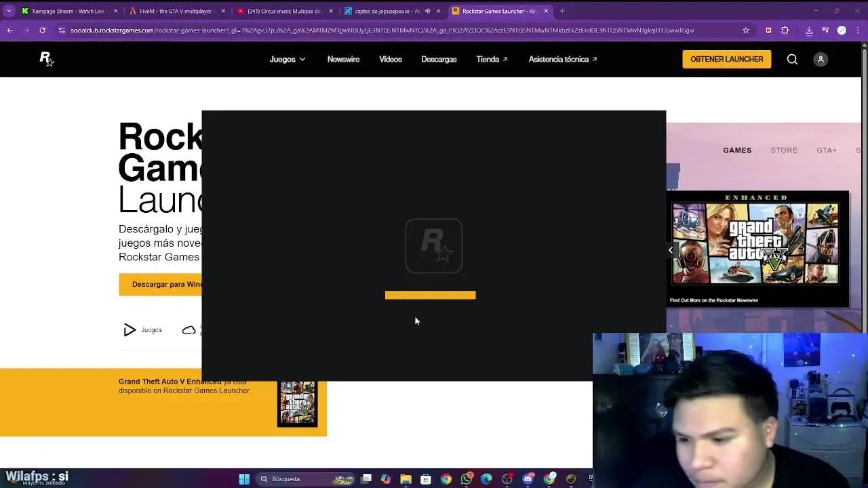Select the STORE tab in launcher preview
This screenshot has width=868, height=488.
[784, 150]
